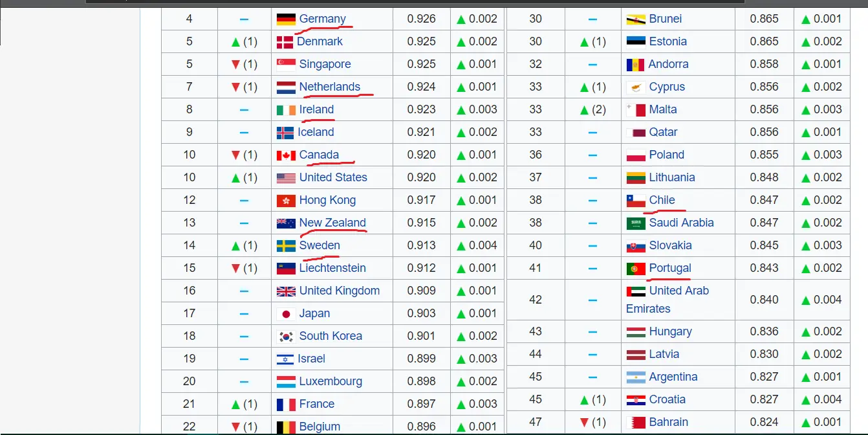The width and height of the screenshot is (868, 435).
Task: Follow the Belgium link
Action: [320, 427]
